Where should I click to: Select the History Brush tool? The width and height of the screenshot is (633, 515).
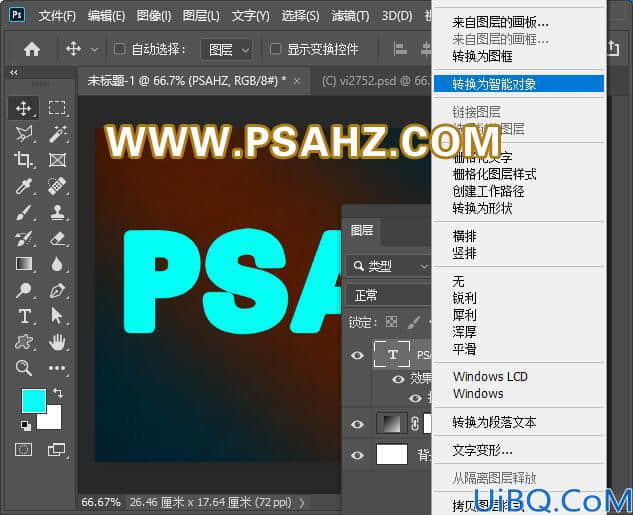[x=23, y=239]
